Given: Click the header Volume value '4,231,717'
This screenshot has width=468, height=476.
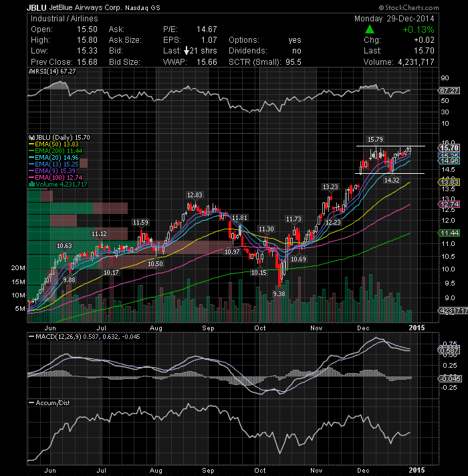Looking at the screenshot, I should pos(416,62).
